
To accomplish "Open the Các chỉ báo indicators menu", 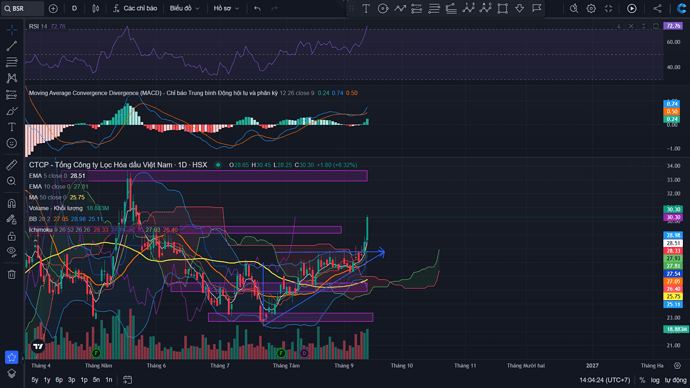I will click(x=135, y=8).
